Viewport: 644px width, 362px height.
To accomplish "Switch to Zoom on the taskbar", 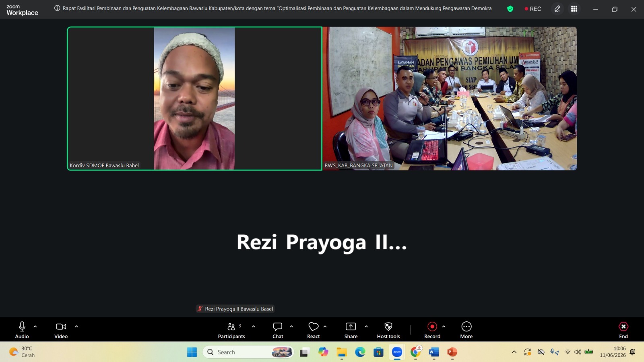I will tap(397, 352).
